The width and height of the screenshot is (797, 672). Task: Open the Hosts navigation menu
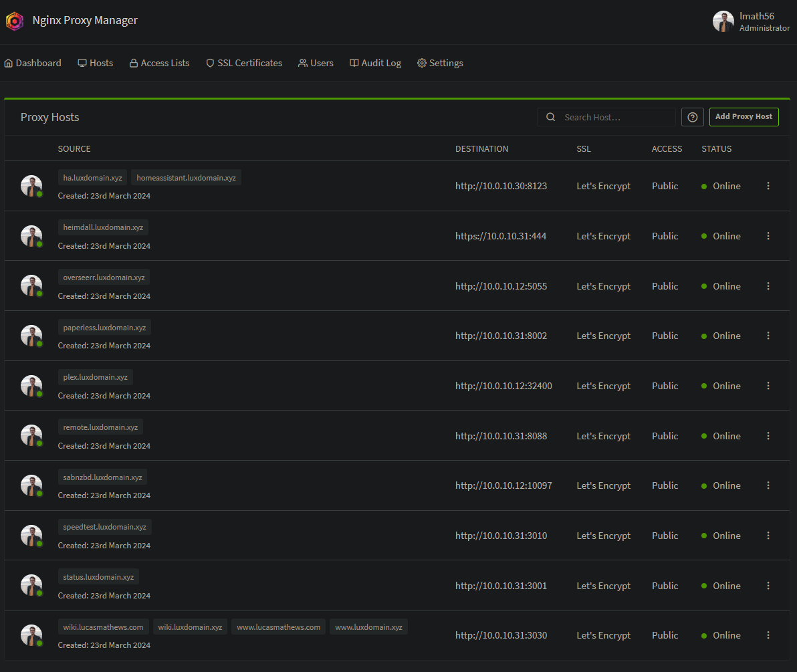96,63
